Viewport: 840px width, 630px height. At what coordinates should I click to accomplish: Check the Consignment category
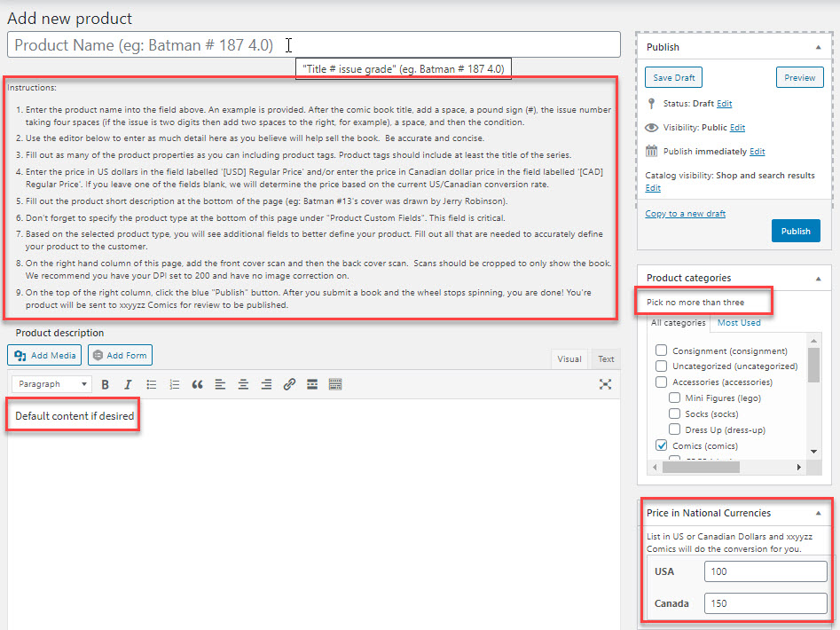click(661, 351)
